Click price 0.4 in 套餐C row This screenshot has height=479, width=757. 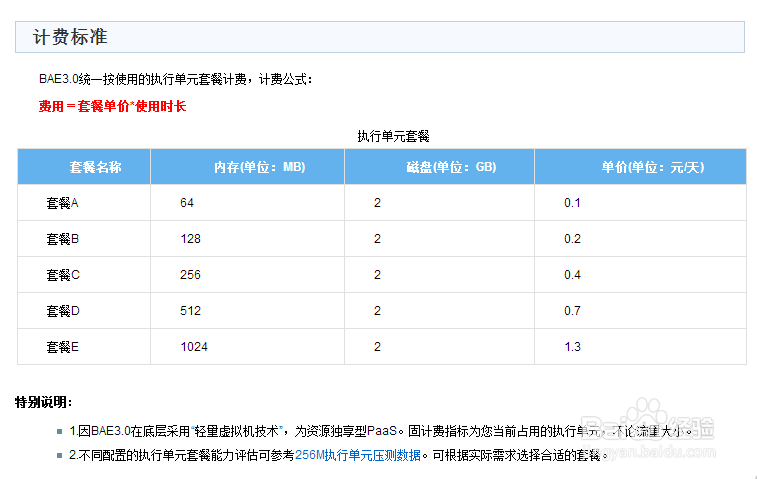coord(572,275)
